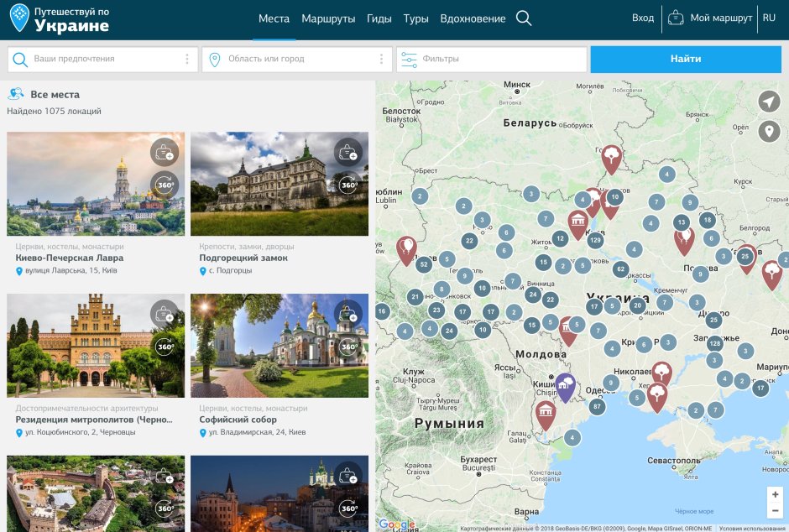Viewport: 789px width, 532px height.
Task: Open 360° view of Metropolitans Residence card
Action: 165,347
